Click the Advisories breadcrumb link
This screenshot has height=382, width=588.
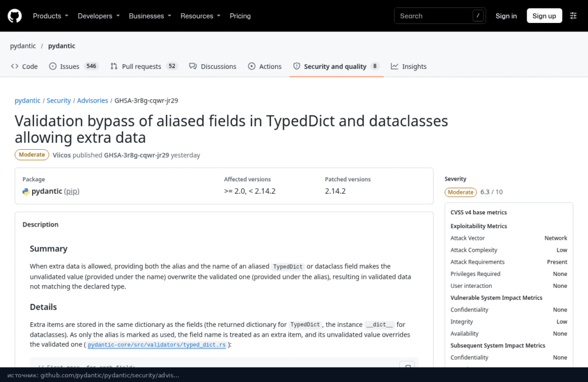92,100
